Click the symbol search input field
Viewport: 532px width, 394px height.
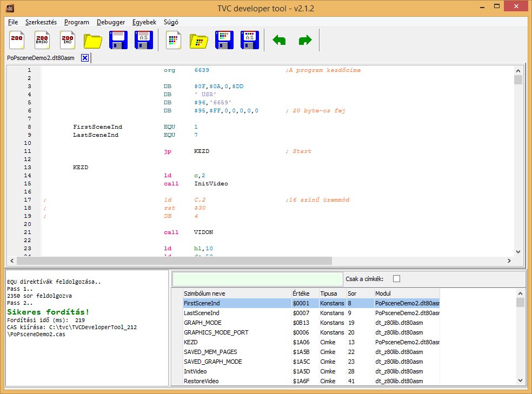[258, 279]
